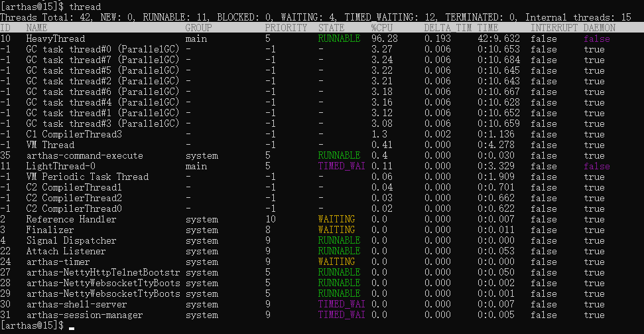Click the DELTA_TIM column header
The width and height of the screenshot is (644, 334).
[x=448, y=28]
